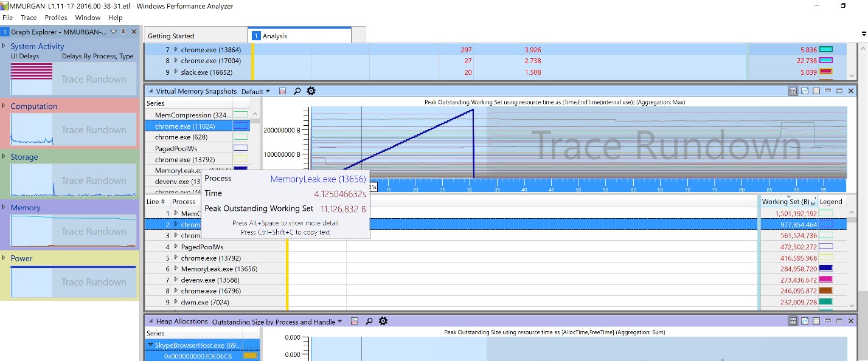Viewport: 868px width, 361px height.
Task: Minimize the Virtual Memory Snapshots panel
Action: click(828, 91)
